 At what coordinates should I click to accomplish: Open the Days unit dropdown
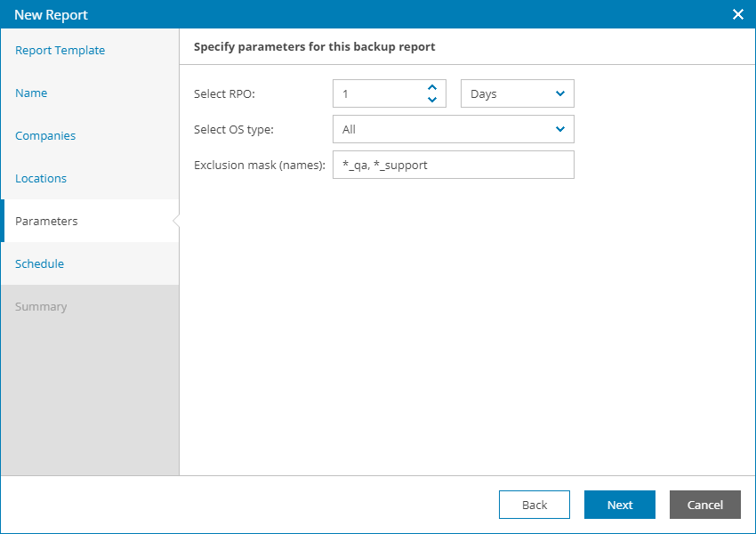[x=517, y=93]
